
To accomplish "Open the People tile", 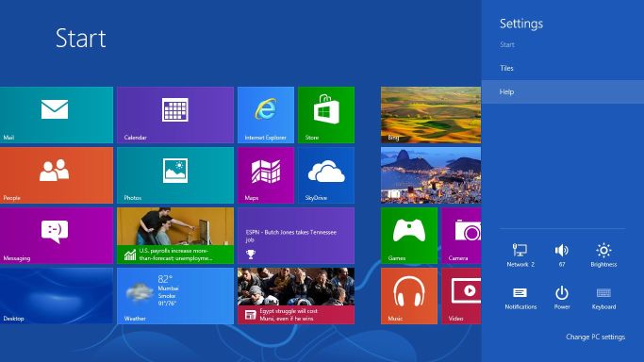I will [57, 175].
